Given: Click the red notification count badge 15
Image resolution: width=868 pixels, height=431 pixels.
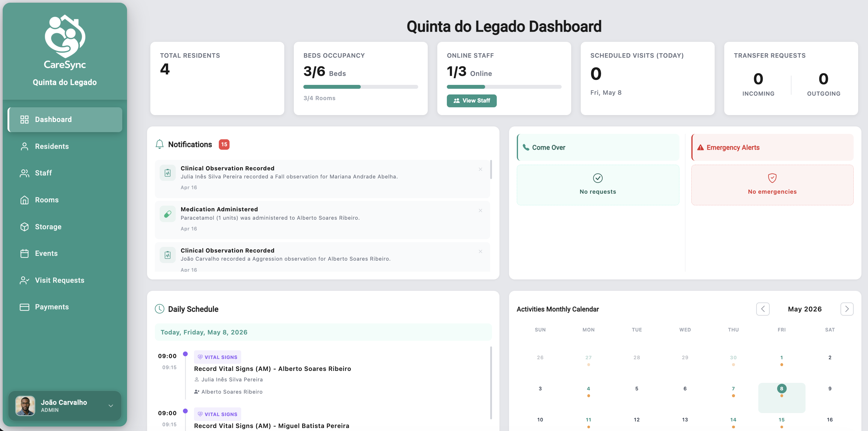Looking at the screenshot, I should (224, 144).
